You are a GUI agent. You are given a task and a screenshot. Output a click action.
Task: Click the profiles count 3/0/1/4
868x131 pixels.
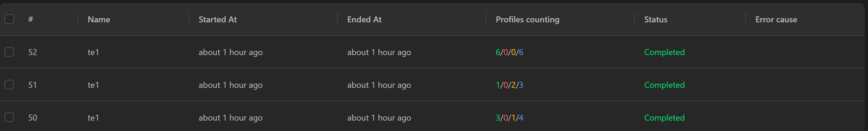pos(509,118)
